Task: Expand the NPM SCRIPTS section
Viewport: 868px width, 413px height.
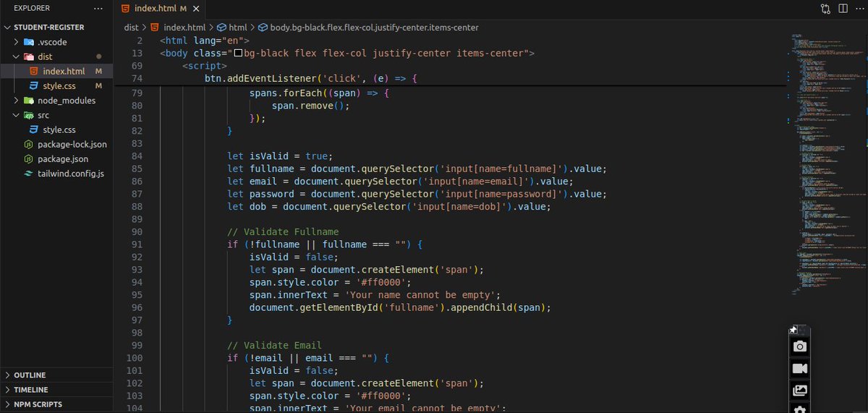Action: coord(56,404)
